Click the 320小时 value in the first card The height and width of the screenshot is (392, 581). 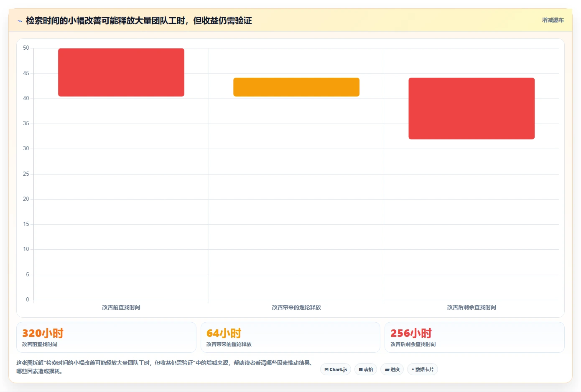pos(43,333)
